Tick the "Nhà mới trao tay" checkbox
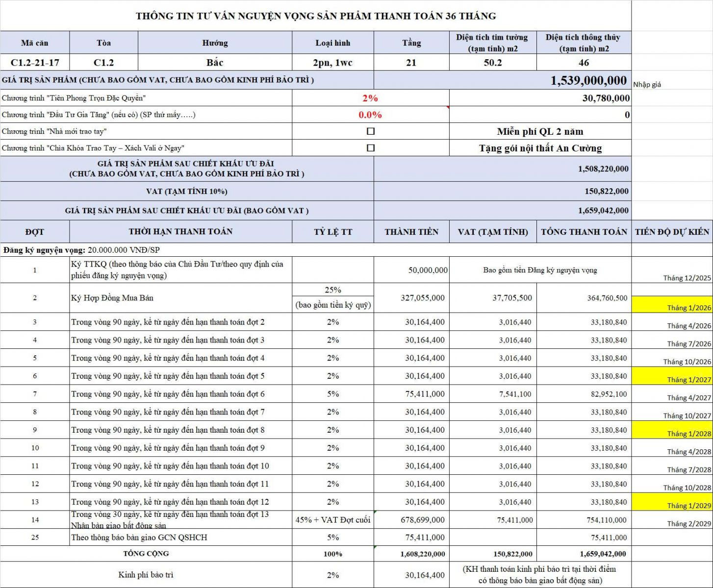Image resolution: width=713 pixels, height=588 pixels. point(371,131)
